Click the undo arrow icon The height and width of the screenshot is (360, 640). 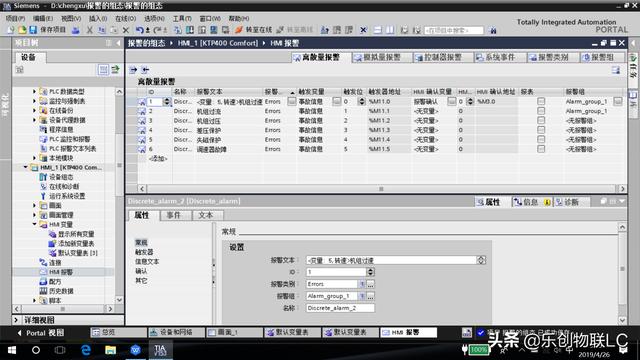click(x=140, y=30)
